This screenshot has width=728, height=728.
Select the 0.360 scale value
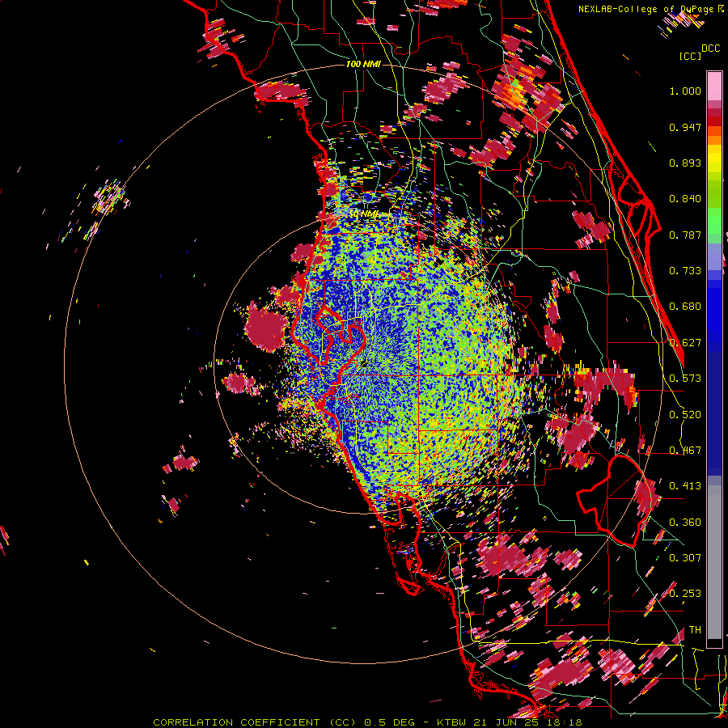(685, 523)
